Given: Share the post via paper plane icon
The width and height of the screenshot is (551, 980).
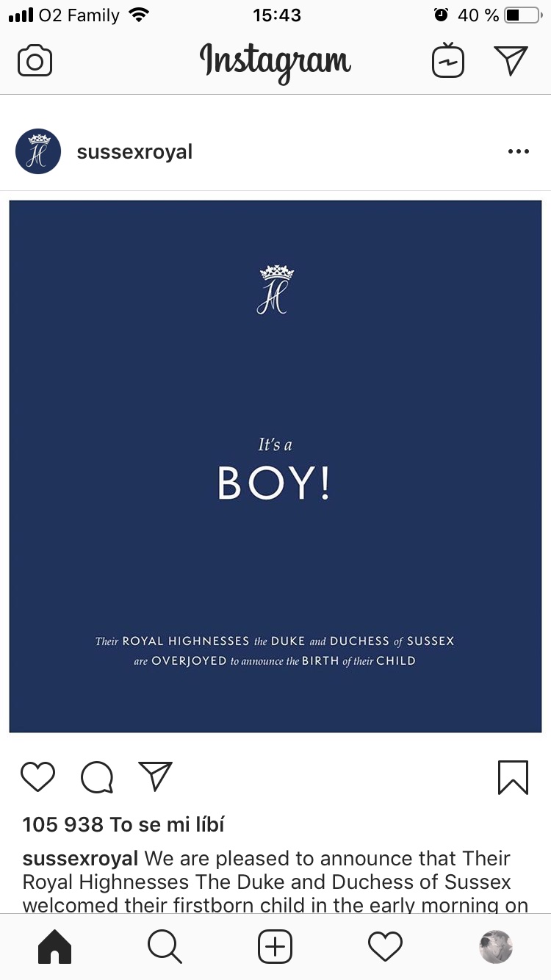Looking at the screenshot, I should click(155, 777).
